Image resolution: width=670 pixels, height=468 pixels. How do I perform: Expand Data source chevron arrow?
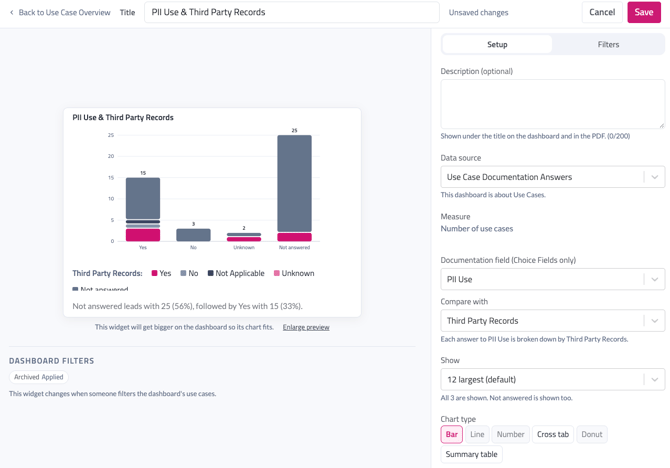click(x=654, y=177)
